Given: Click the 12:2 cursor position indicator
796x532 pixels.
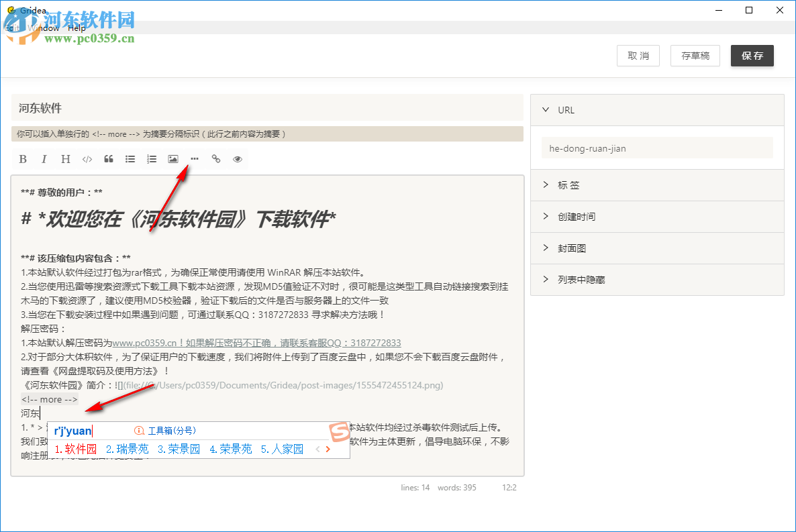Looking at the screenshot, I should 509,487.
